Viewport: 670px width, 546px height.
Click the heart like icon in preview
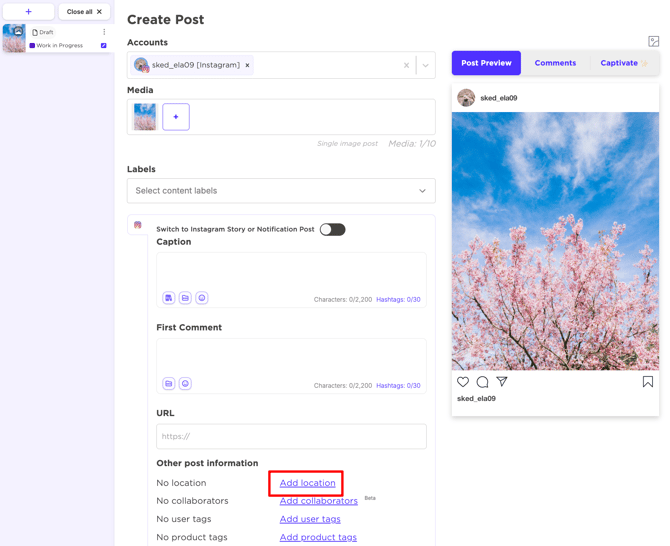tap(463, 382)
